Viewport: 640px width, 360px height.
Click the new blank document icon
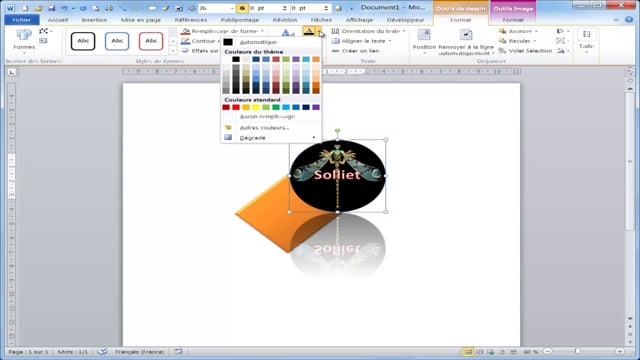25,8
